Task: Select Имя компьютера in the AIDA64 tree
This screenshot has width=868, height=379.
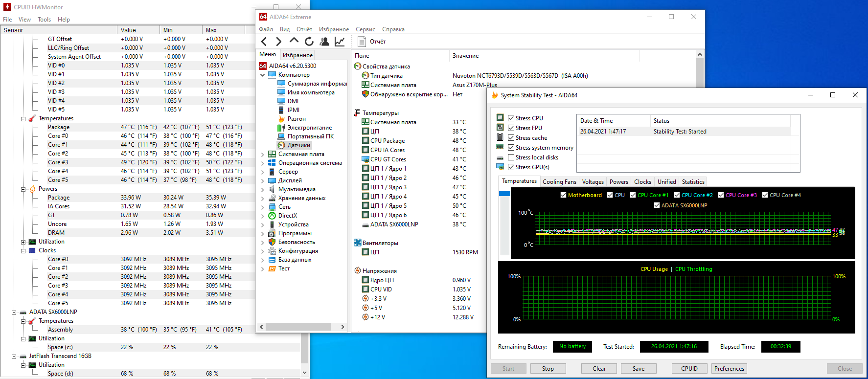Action: [311, 92]
